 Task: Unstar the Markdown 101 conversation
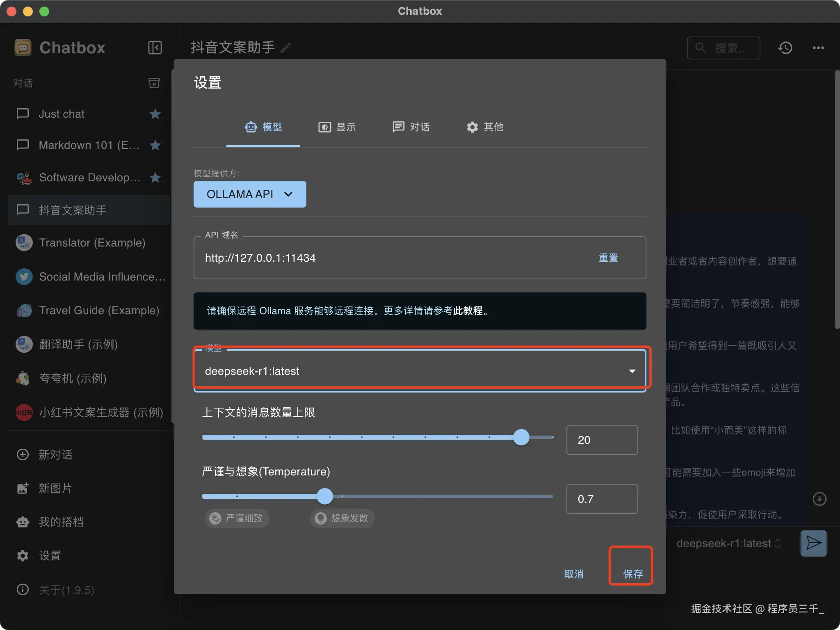pyautogui.click(x=155, y=145)
